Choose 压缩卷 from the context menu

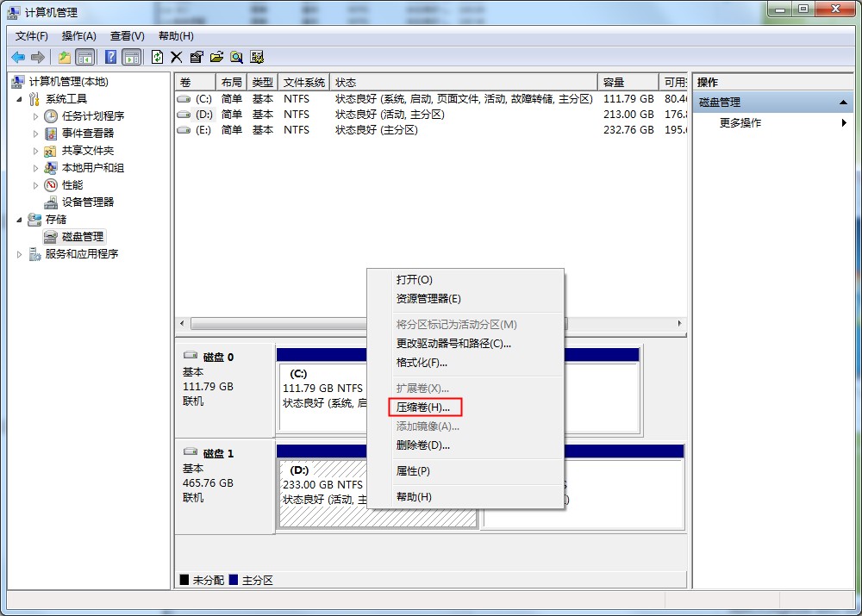[x=424, y=407]
